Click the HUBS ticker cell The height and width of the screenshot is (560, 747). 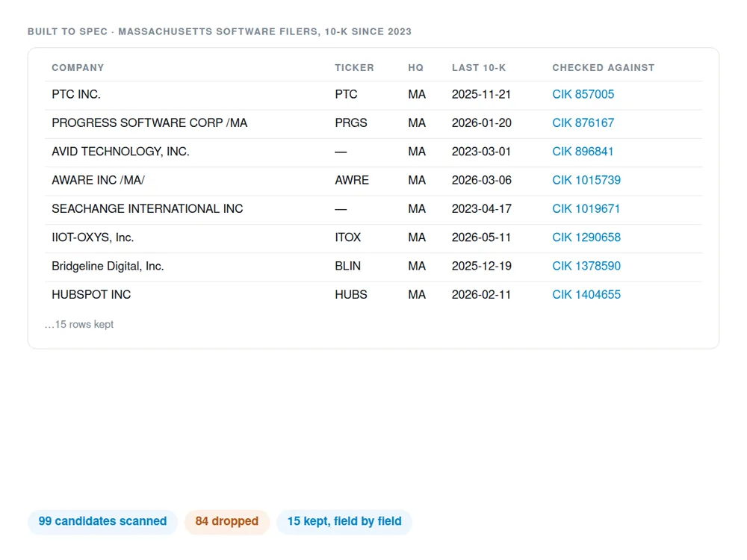coord(350,294)
